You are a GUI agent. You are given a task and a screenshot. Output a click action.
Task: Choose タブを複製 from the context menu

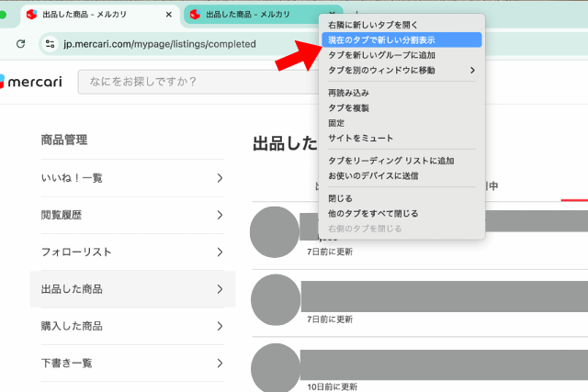[x=348, y=107]
